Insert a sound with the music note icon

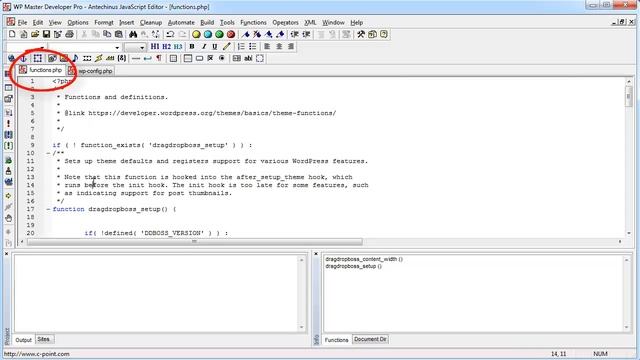[x=75, y=58]
